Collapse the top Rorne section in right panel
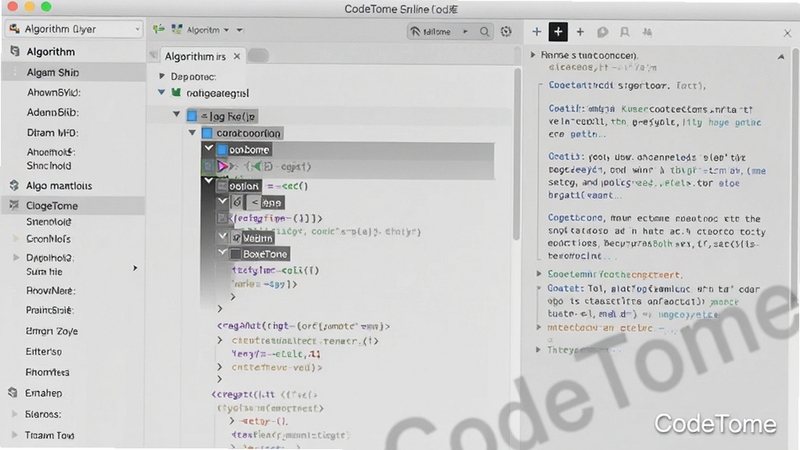The width and height of the screenshot is (800, 450). click(533, 54)
